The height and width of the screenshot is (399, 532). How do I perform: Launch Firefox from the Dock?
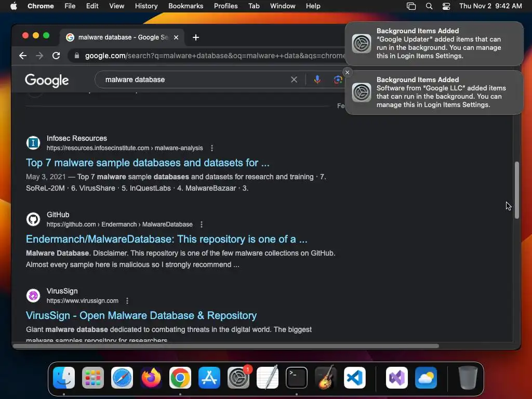tap(151, 378)
